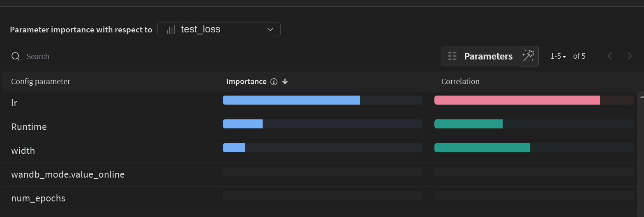
Task: Click the search magnifier icon
Action: point(16,56)
